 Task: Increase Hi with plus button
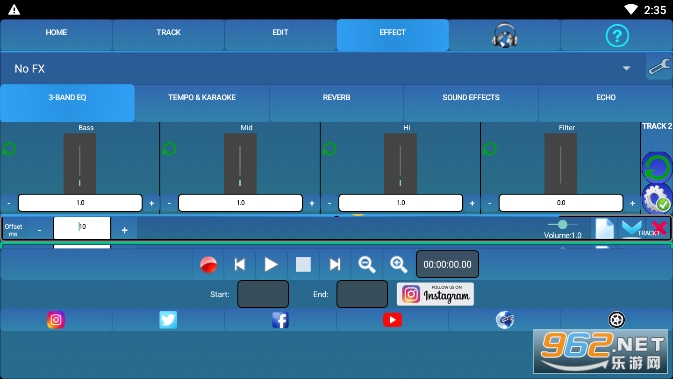click(472, 203)
